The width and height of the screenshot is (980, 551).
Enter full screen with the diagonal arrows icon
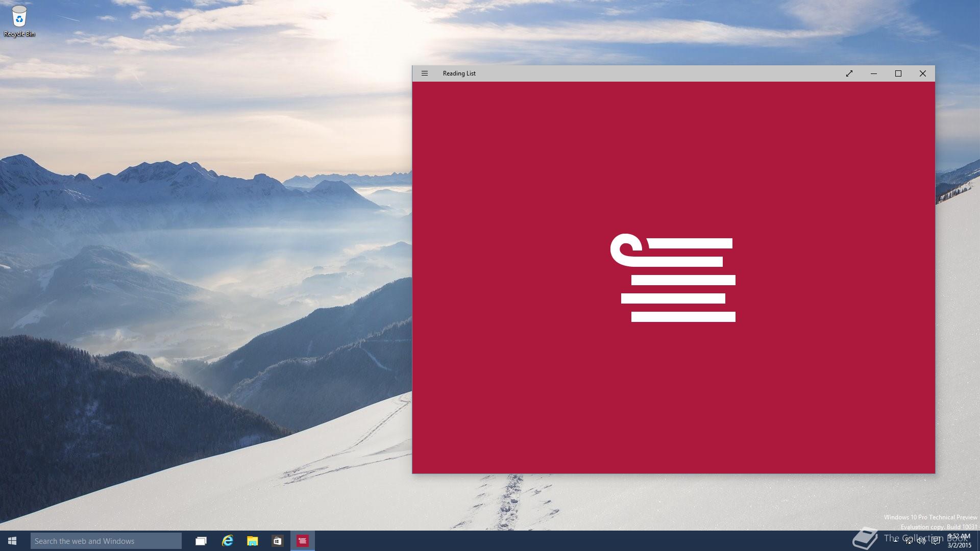(x=849, y=73)
